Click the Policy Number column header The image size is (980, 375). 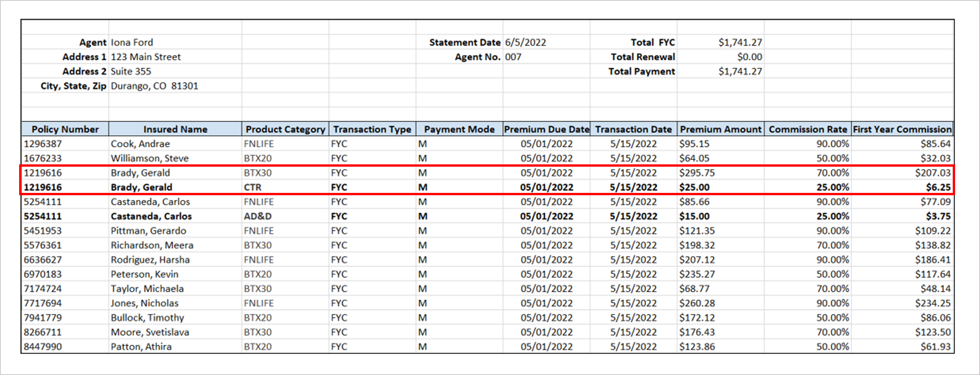pos(65,129)
